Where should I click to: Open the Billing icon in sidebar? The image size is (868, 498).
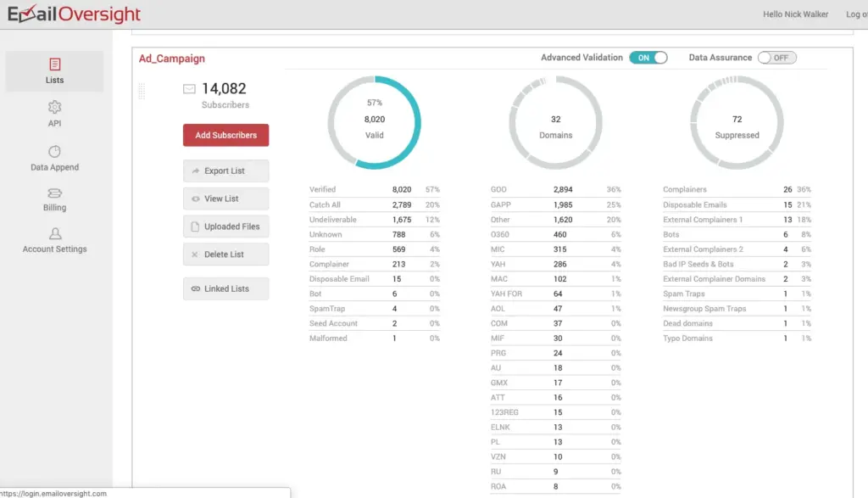point(54,193)
